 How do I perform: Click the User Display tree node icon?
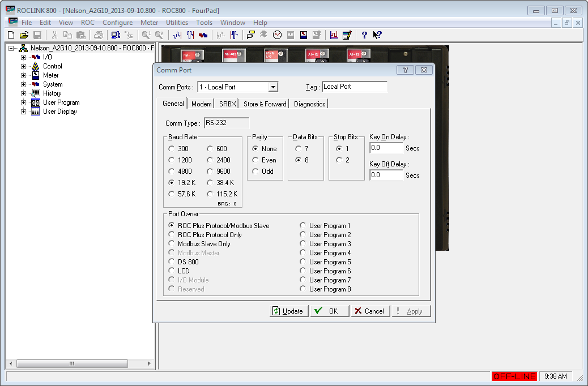click(36, 111)
